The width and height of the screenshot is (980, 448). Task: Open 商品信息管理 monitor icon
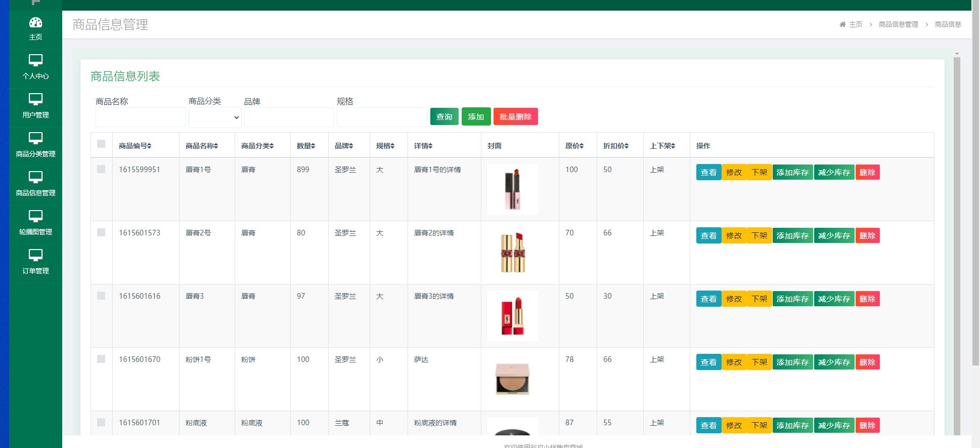(x=35, y=177)
